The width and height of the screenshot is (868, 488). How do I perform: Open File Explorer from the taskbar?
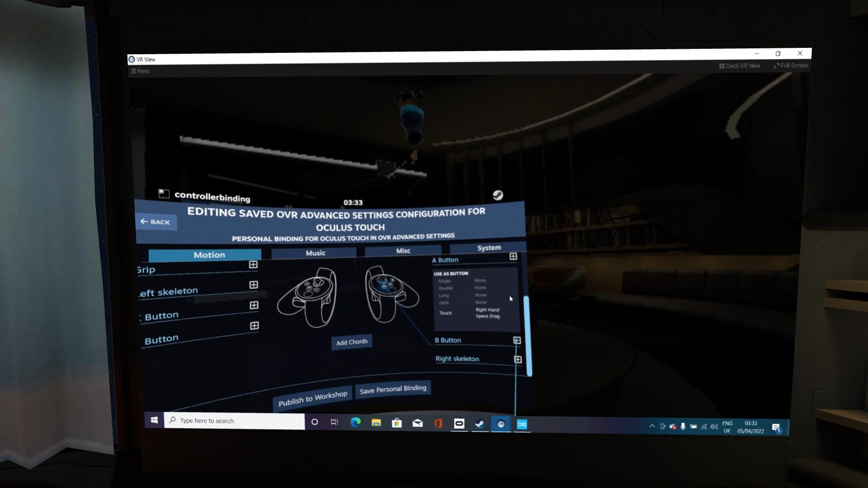[x=376, y=422]
